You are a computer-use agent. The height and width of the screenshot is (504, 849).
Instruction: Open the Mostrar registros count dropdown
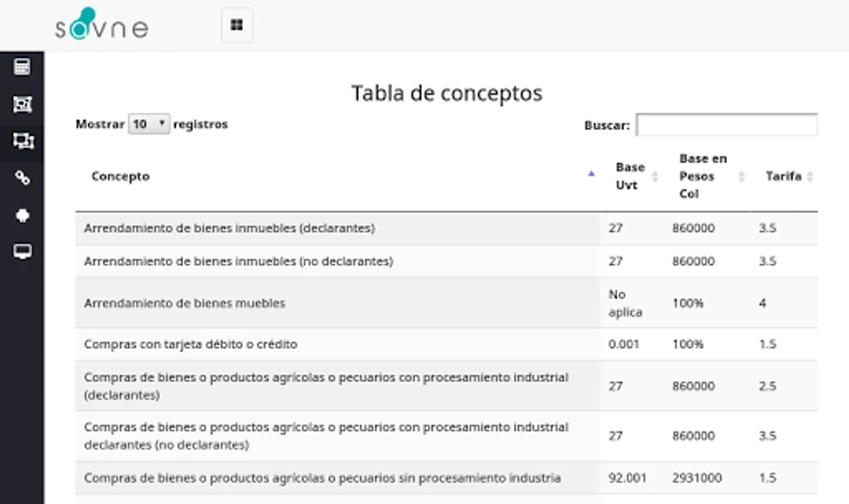pos(148,124)
